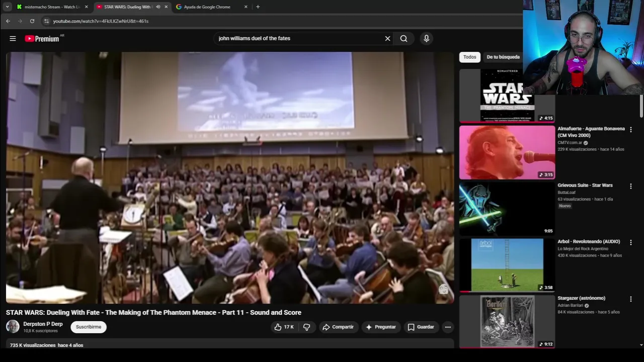644x362 pixels.
Task: Go forward in Chrome
Action: pyautogui.click(x=20, y=21)
